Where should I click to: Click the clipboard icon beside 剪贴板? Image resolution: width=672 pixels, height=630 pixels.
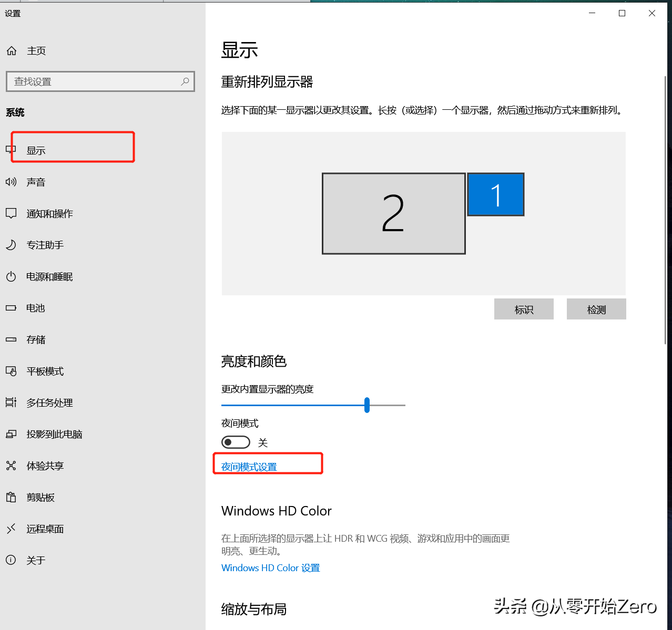(11, 497)
